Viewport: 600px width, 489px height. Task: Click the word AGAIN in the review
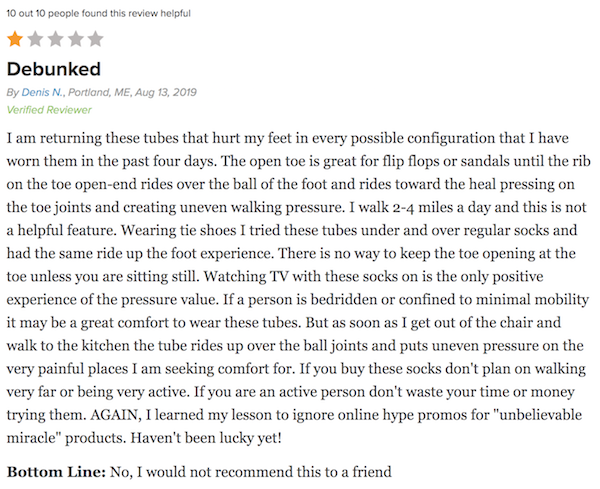coord(116,414)
